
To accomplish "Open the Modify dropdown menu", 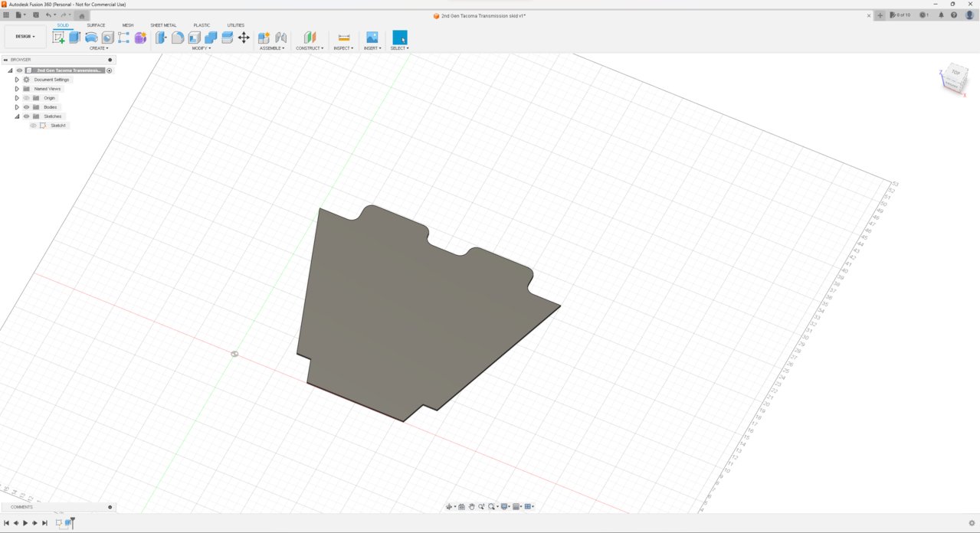I will (x=202, y=48).
